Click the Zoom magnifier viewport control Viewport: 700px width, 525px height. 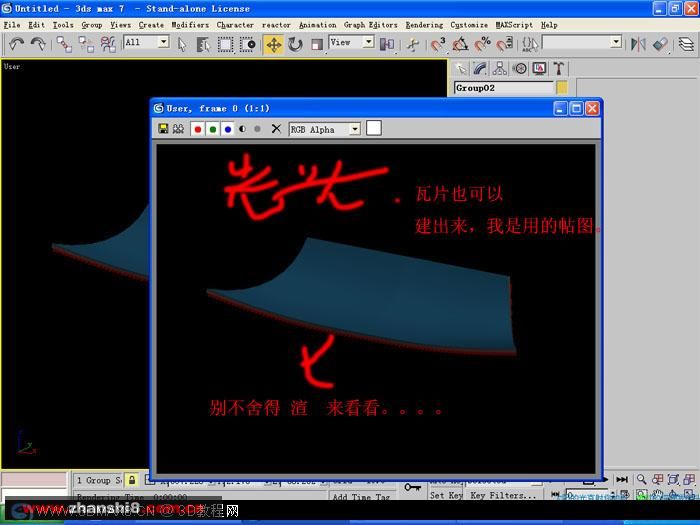pyautogui.click(x=642, y=479)
